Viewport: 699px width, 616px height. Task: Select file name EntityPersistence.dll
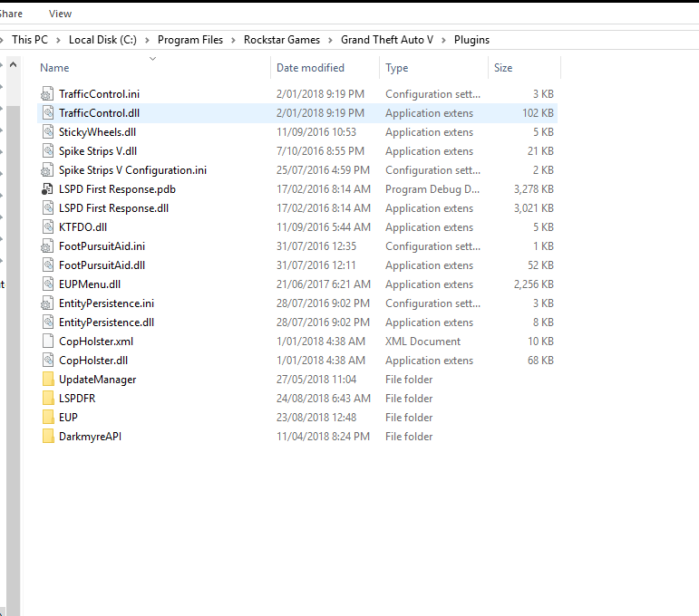click(x=106, y=322)
